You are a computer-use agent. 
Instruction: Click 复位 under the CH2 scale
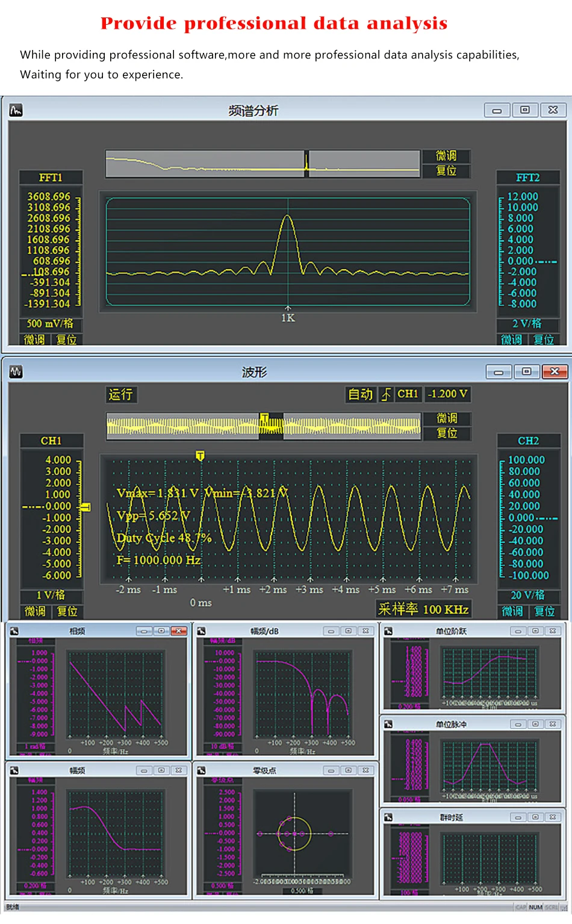click(x=544, y=612)
